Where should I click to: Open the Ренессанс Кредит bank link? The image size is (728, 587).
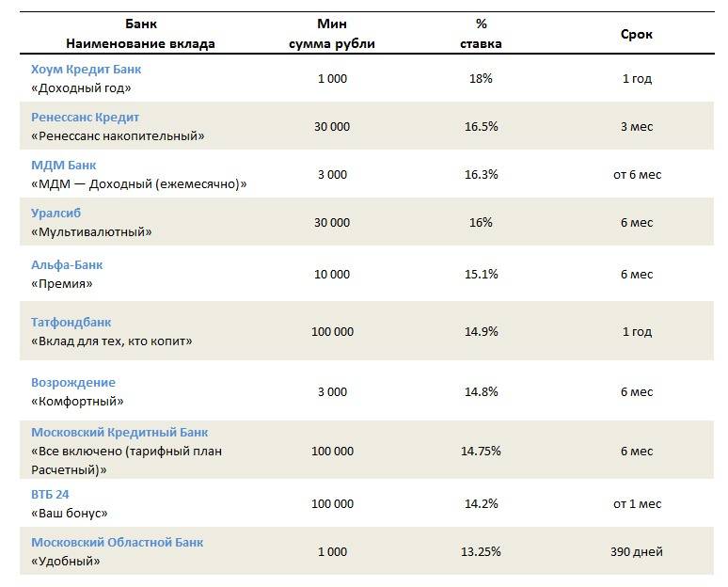[85, 118]
